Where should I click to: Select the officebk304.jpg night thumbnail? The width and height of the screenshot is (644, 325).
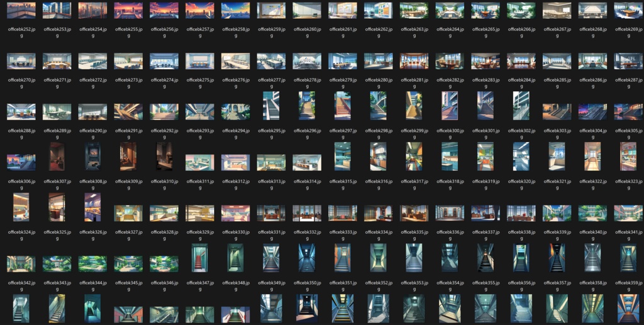(593, 112)
